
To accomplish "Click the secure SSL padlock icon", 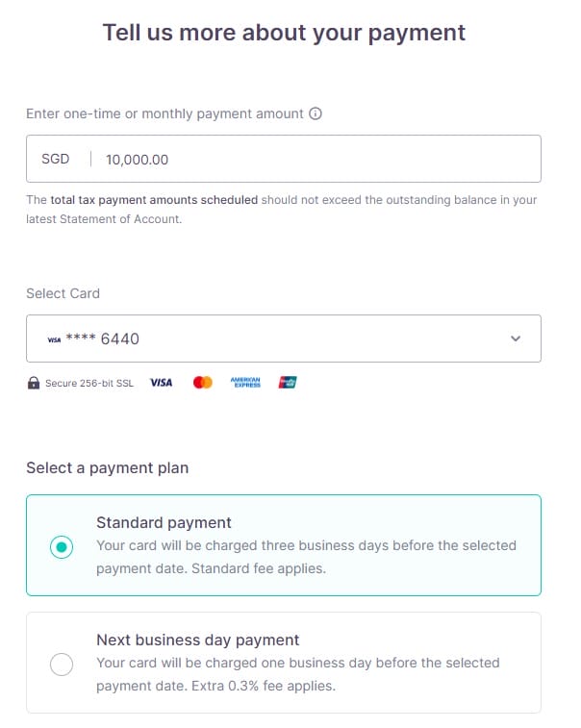I will point(34,383).
